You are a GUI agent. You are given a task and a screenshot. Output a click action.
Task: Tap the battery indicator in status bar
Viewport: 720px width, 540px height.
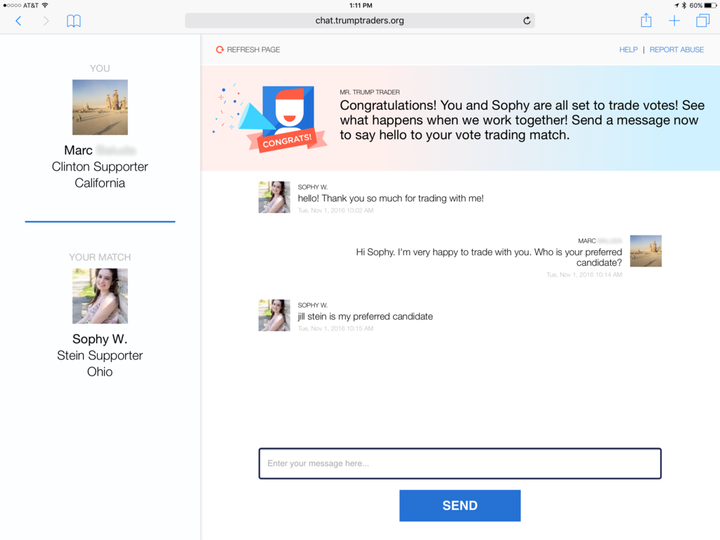pyautogui.click(x=711, y=6)
